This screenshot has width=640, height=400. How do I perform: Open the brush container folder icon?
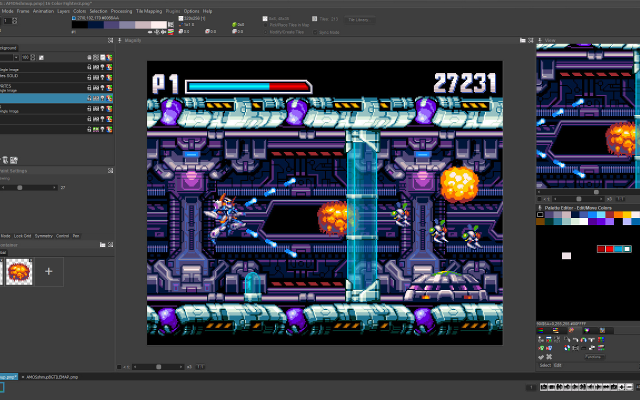102,245
